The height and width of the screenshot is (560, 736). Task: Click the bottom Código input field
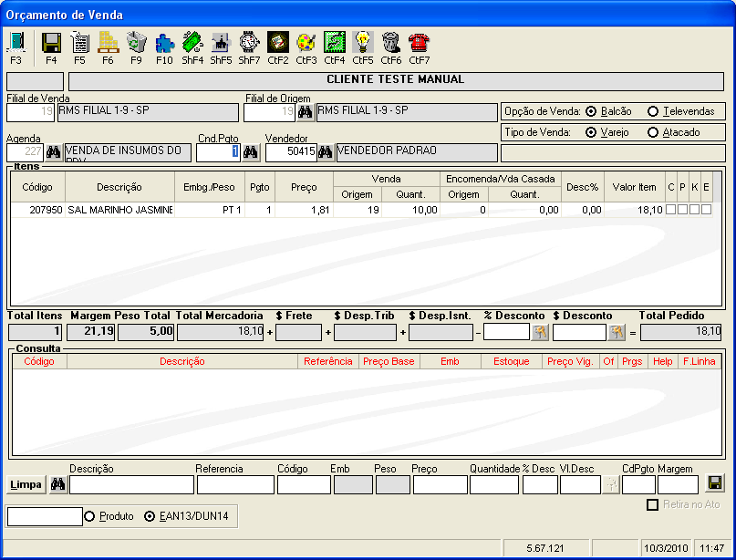pos(304,484)
